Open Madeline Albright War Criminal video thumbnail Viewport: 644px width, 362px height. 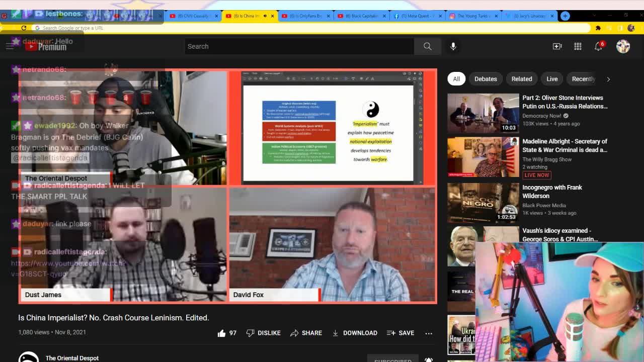pos(483,157)
